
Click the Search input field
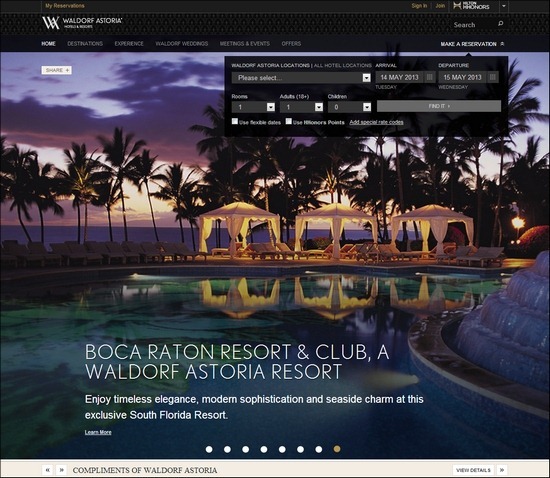tap(473, 25)
